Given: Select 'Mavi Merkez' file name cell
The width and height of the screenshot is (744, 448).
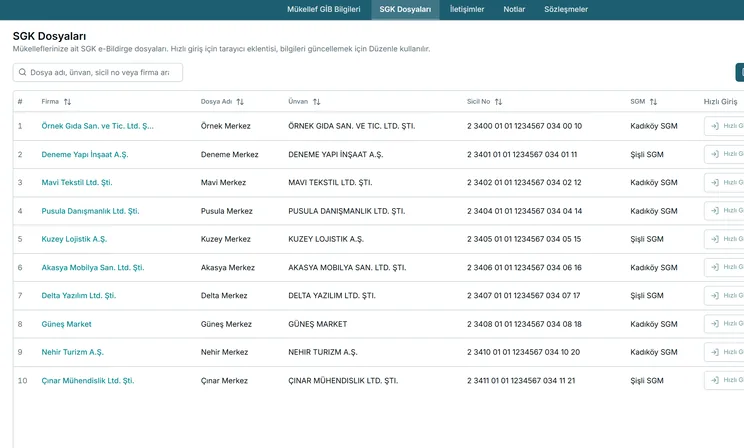Looking at the screenshot, I should click(223, 182).
